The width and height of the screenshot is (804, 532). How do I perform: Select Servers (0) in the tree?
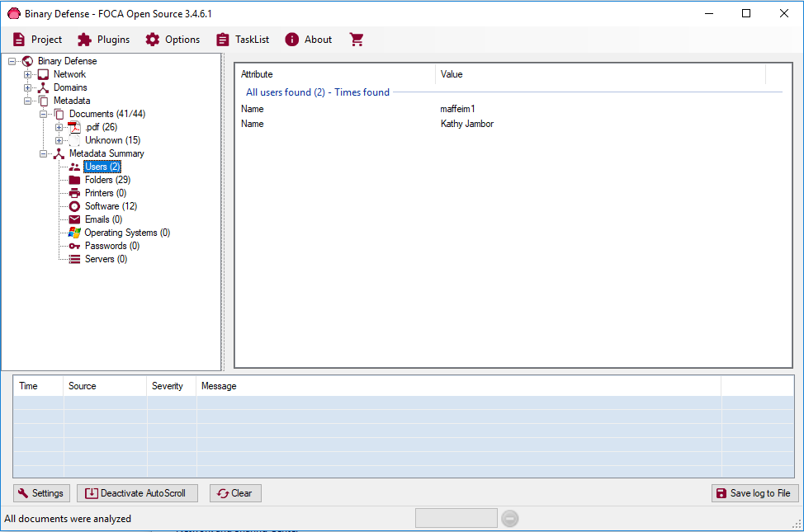coord(106,259)
